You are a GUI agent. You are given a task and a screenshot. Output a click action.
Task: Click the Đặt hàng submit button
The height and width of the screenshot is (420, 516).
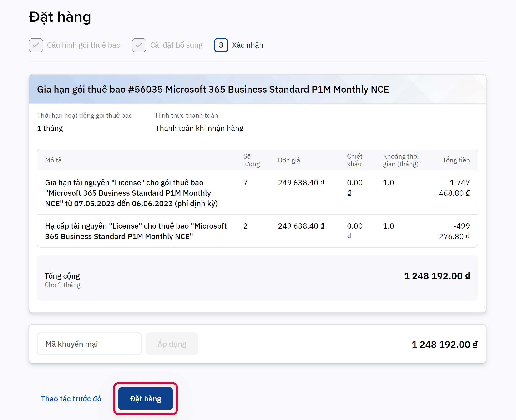[x=145, y=399]
